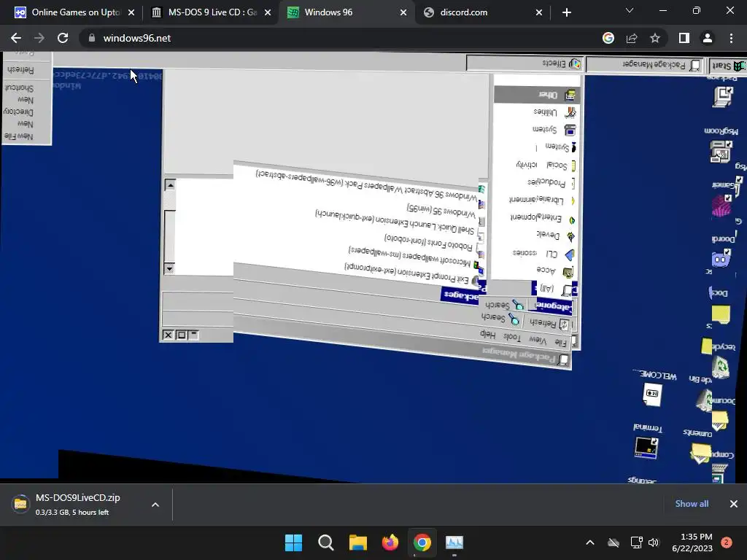Open Firefox from the taskbar

pyautogui.click(x=390, y=542)
